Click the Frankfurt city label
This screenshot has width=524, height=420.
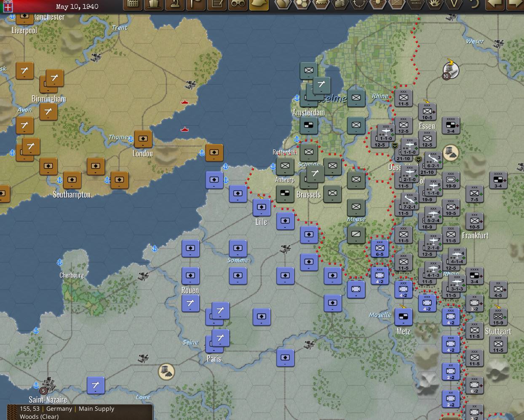pos(475,235)
